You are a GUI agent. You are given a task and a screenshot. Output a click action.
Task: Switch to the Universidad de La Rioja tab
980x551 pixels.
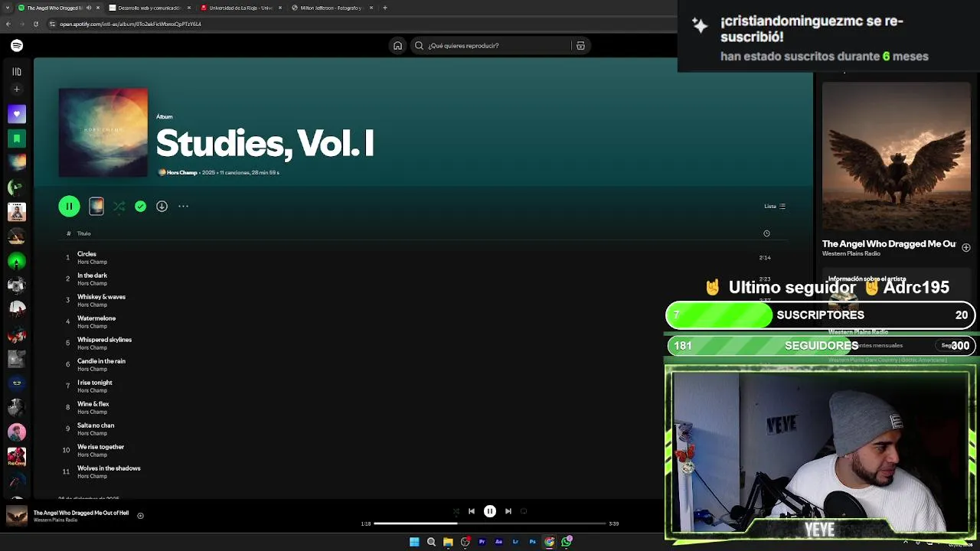[240, 8]
